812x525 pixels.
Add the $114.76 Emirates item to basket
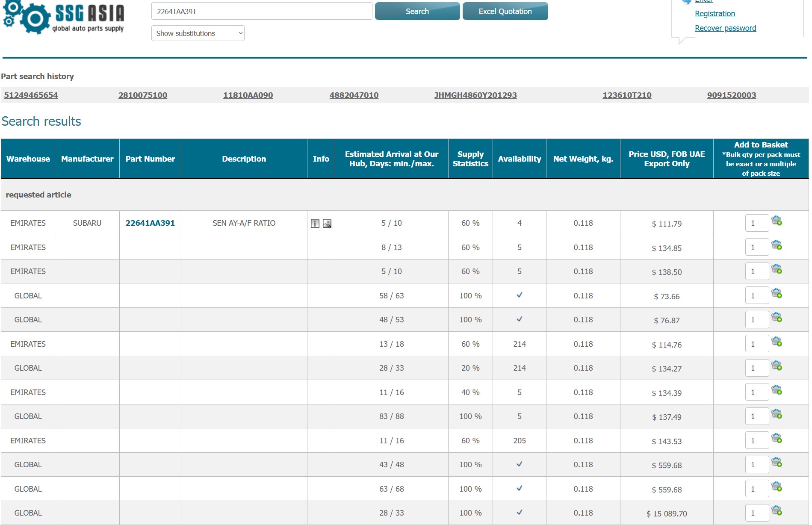coord(777,342)
